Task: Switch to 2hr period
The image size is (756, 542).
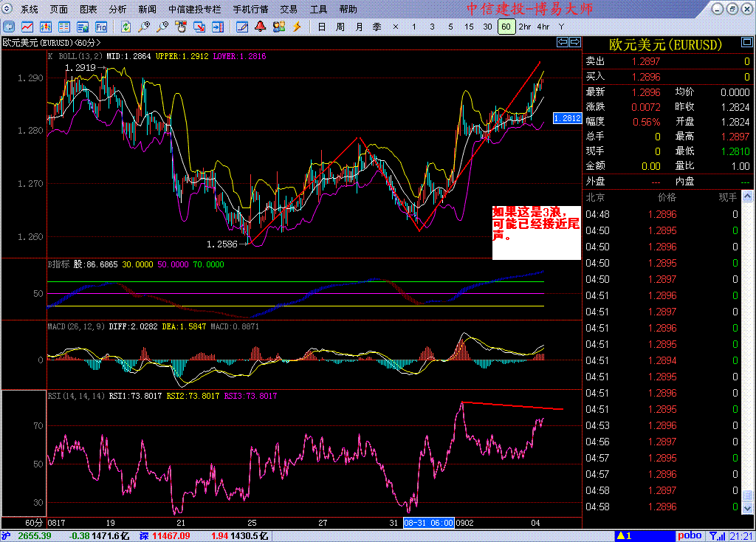Action: tap(525, 27)
